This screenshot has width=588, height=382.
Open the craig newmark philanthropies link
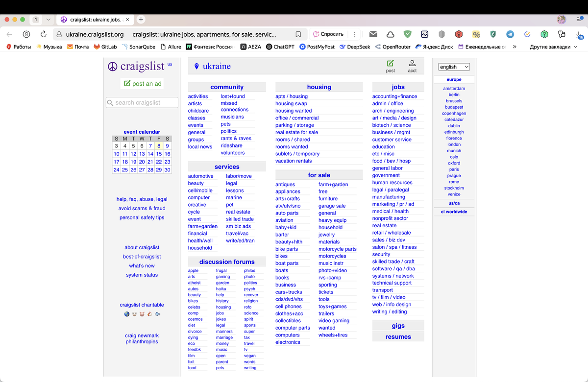click(x=142, y=338)
